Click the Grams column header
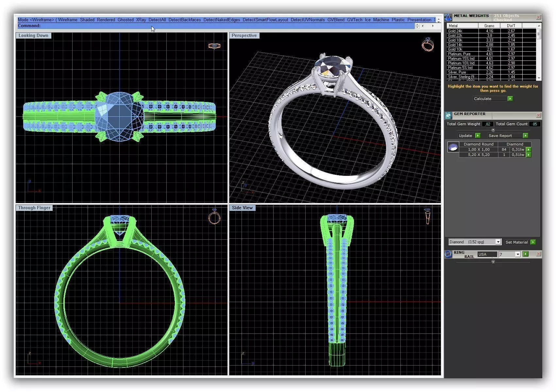 489,26
